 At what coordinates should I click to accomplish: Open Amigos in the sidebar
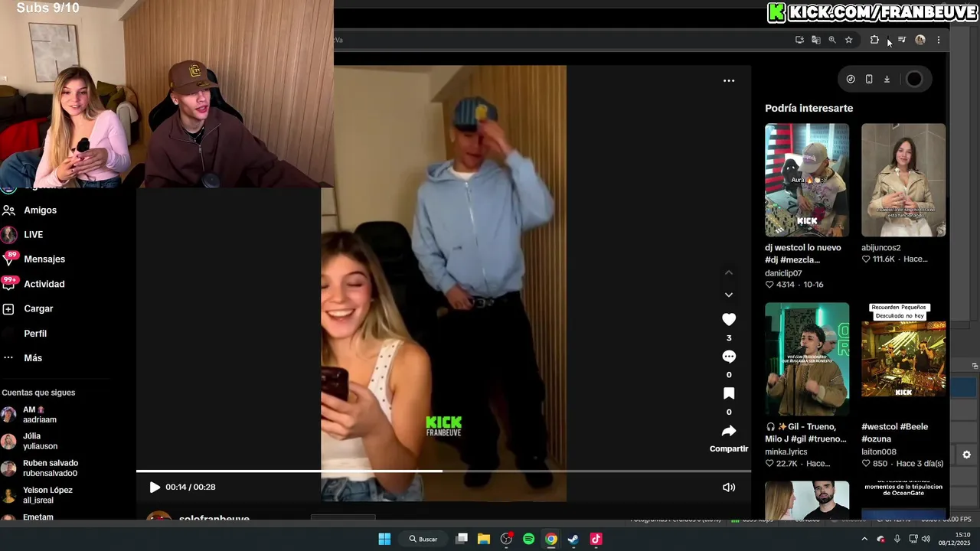(x=40, y=210)
